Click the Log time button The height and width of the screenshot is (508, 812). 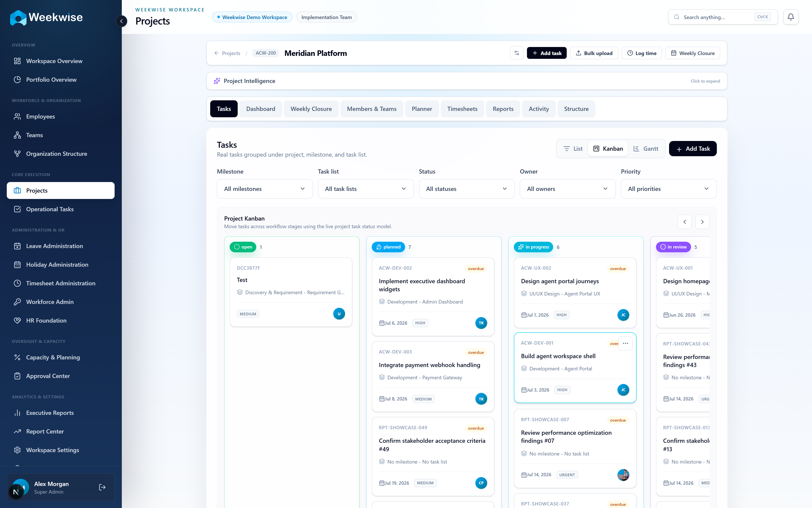[x=642, y=53]
